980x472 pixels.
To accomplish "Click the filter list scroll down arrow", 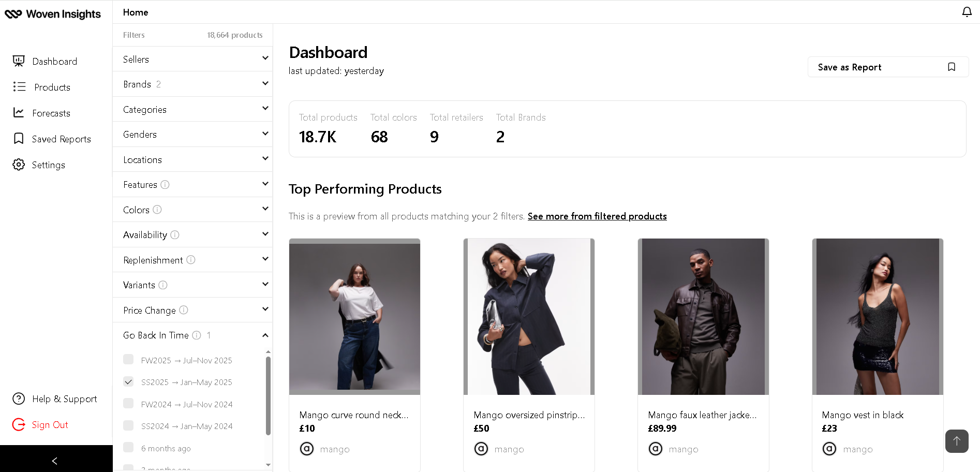I will click(268, 465).
